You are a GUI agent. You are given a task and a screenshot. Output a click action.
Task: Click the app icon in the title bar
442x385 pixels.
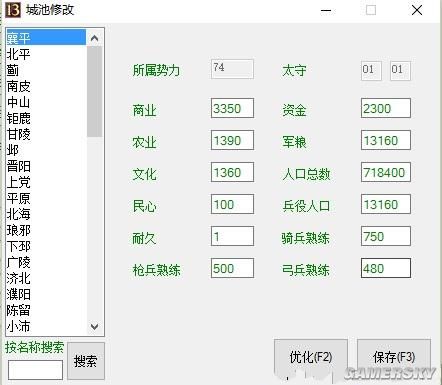[x=13, y=10]
